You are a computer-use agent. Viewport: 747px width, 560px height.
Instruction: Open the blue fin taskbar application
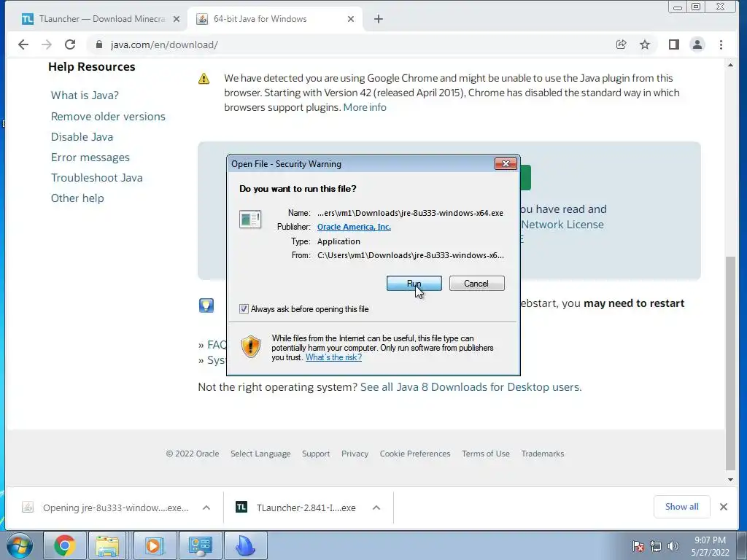point(246,545)
